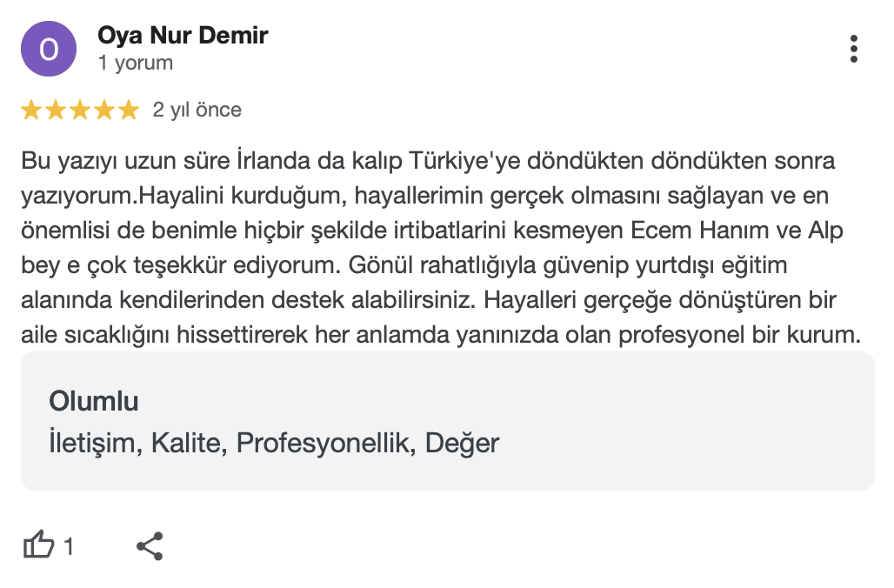
Task: Click the "Olumlu" heading in gray box
Action: [x=94, y=401]
